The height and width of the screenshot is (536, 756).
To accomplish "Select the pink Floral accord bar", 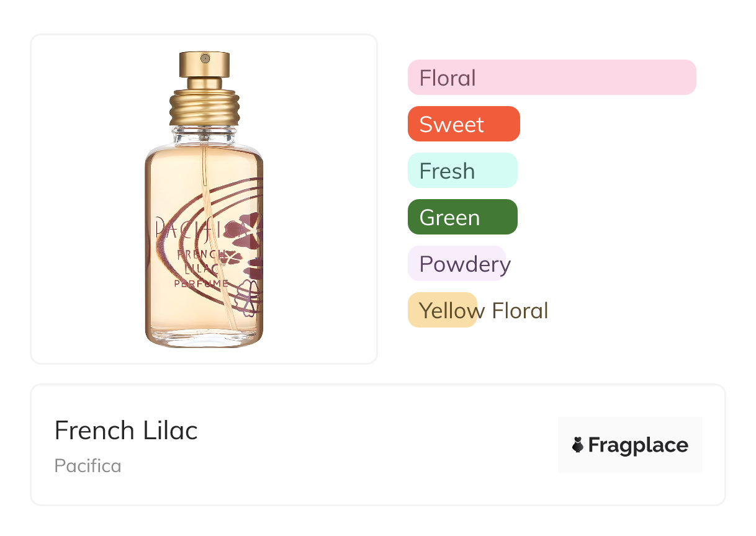I will click(x=552, y=78).
